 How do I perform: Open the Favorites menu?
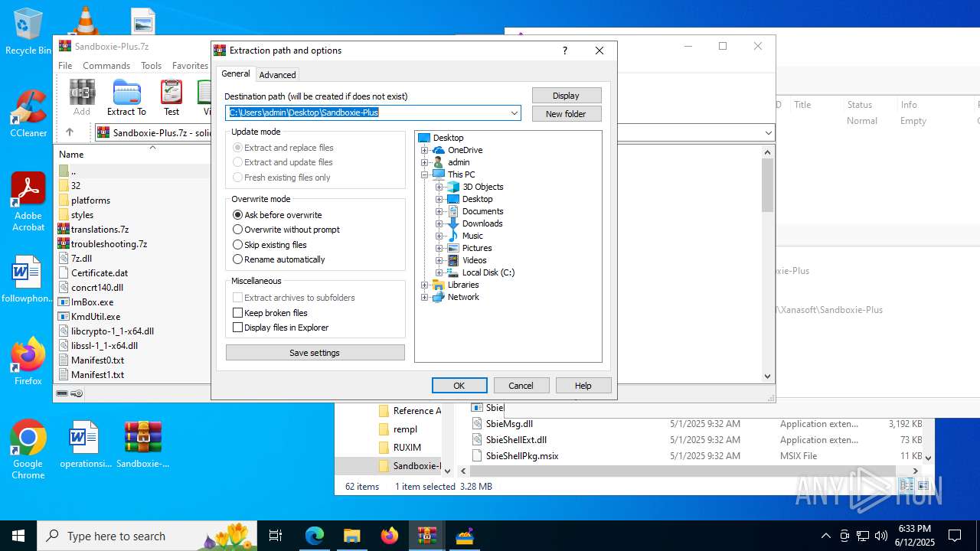tap(190, 66)
